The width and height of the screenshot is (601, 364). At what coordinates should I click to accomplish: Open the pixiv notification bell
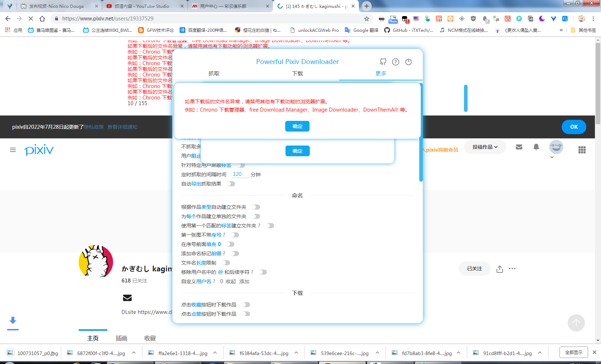536,147
